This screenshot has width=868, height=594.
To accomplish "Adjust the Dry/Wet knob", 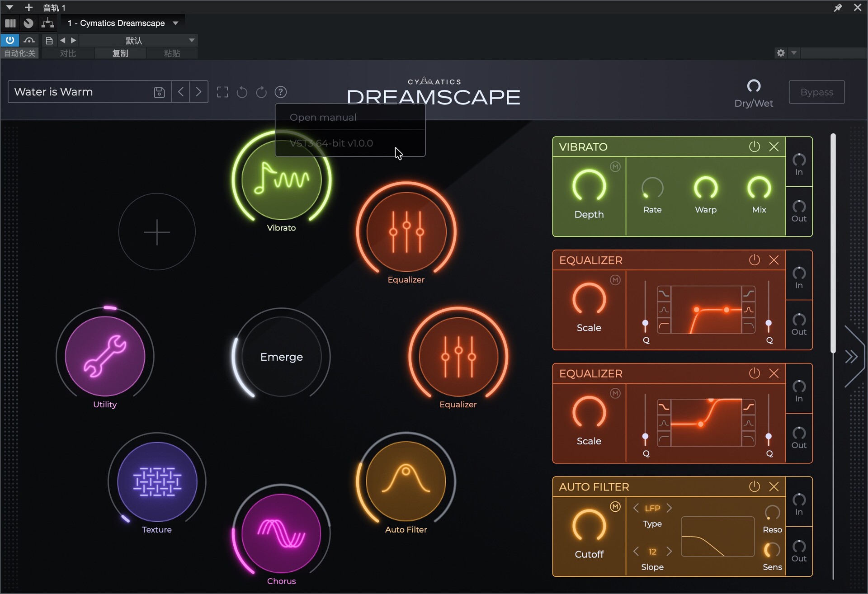I will tap(754, 86).
